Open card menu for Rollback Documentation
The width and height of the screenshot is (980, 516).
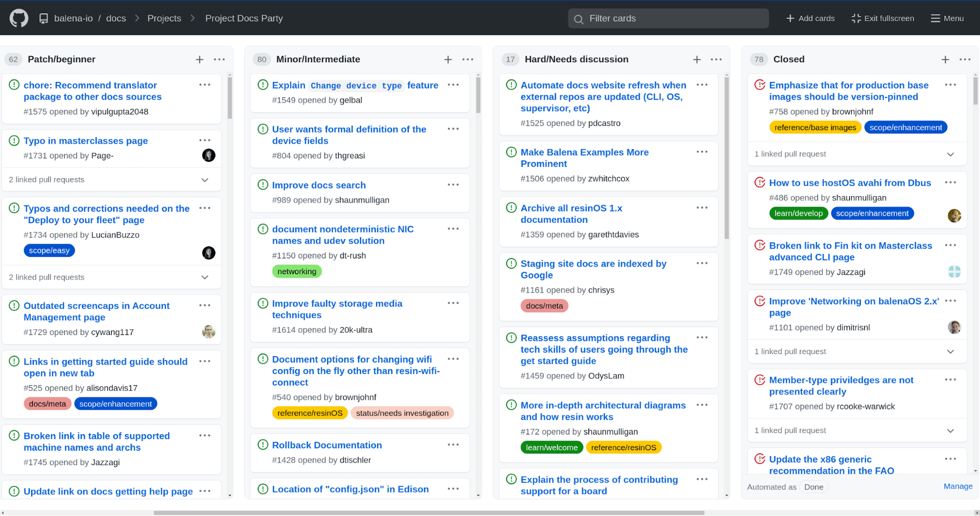point(453,445)
